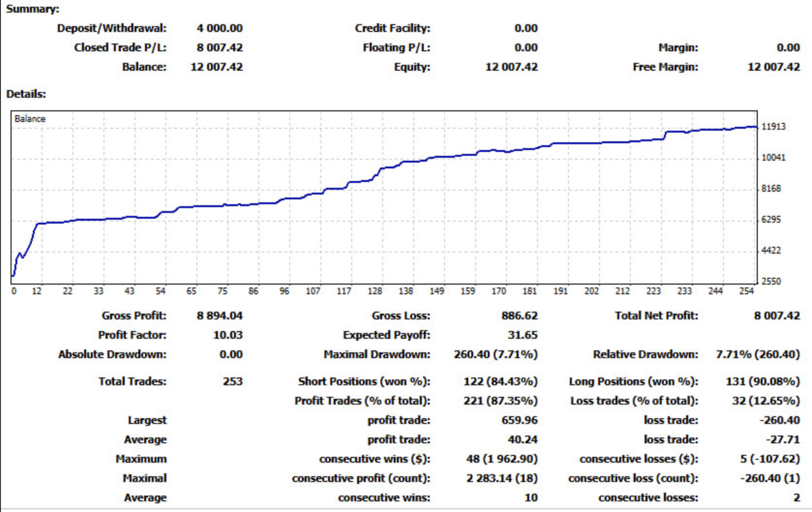Select the "10041" chart axis value
Viewport: 812px width, 512px height.
(x=773, y=158)
